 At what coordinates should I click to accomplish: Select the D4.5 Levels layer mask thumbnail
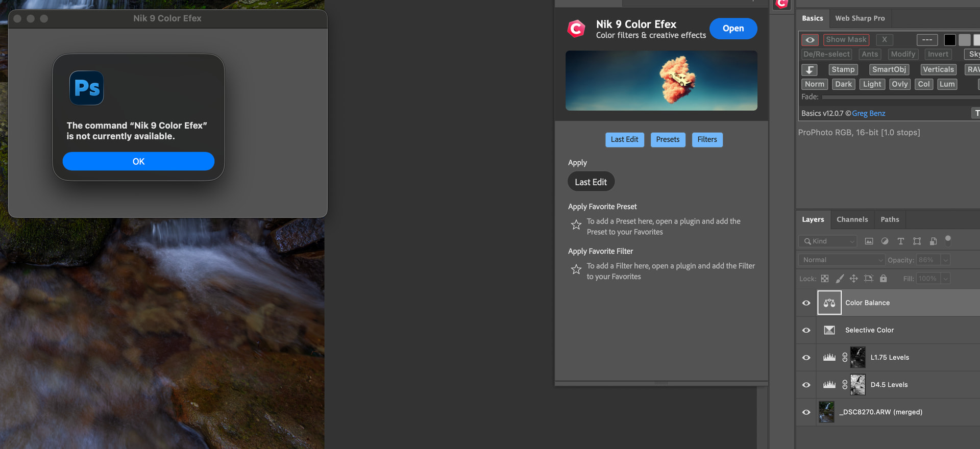tap(857, 385)
